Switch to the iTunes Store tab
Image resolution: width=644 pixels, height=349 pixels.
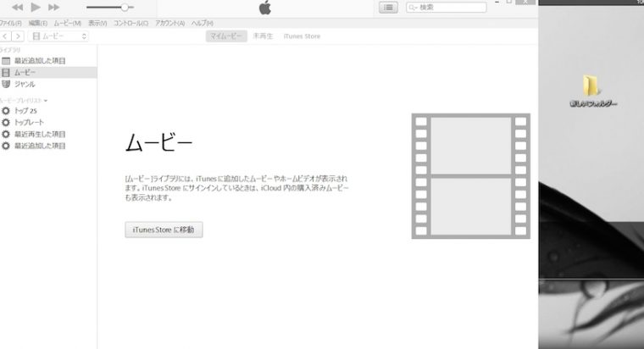pyautogui.click(x=302, y=36)
